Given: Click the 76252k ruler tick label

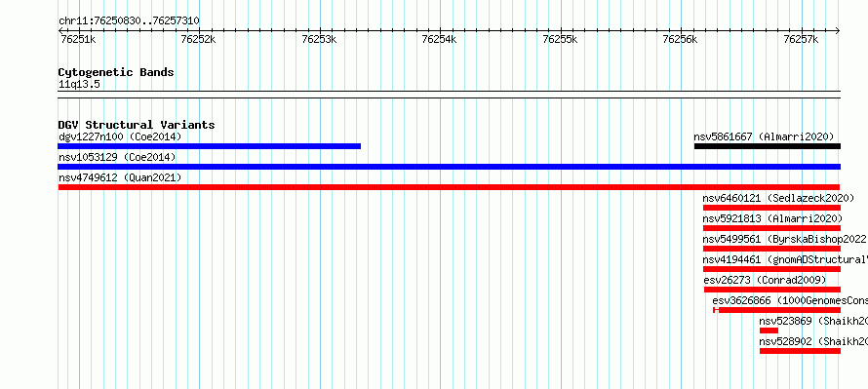Looking at the screenshot, I should 198,39.
